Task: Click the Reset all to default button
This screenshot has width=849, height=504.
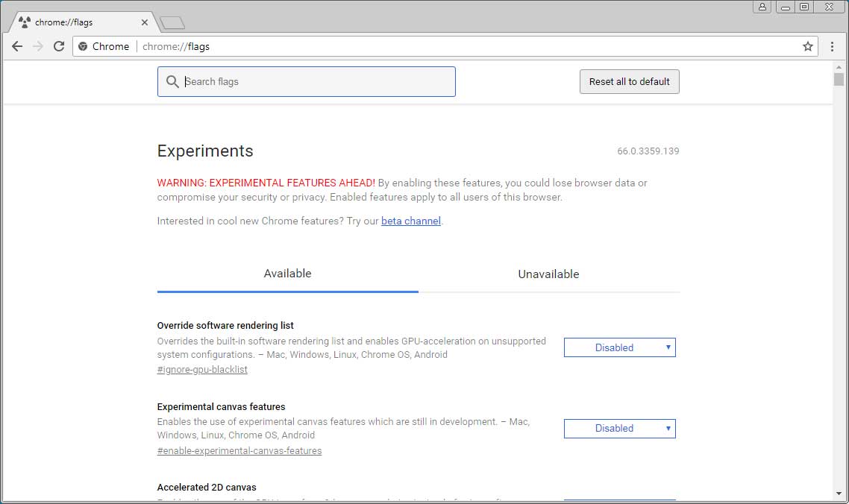Action: (629, 82)
